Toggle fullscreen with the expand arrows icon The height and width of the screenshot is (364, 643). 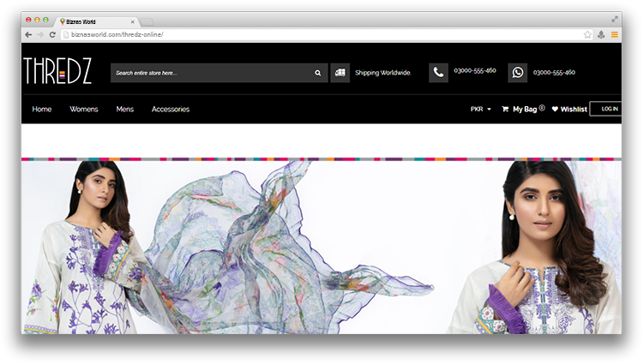(615, 19)
